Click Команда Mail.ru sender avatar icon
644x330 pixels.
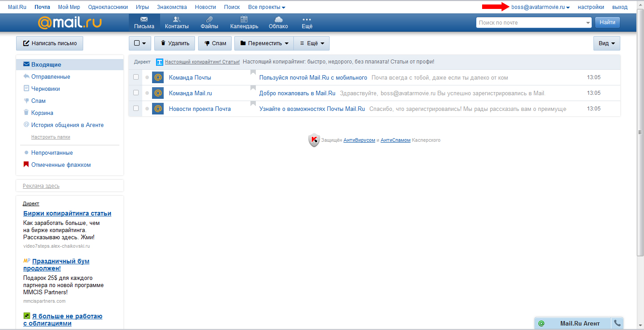point(158,93)
